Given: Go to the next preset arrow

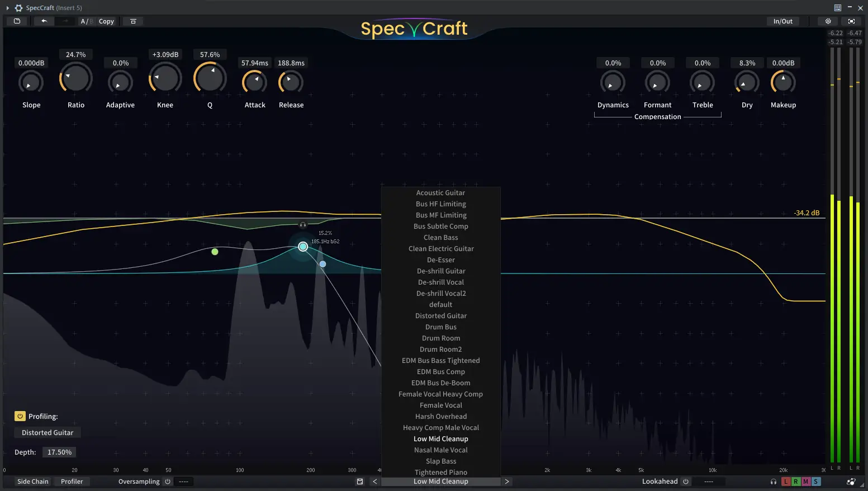Looking at the screenshot, I should click(x=507, y=481).
